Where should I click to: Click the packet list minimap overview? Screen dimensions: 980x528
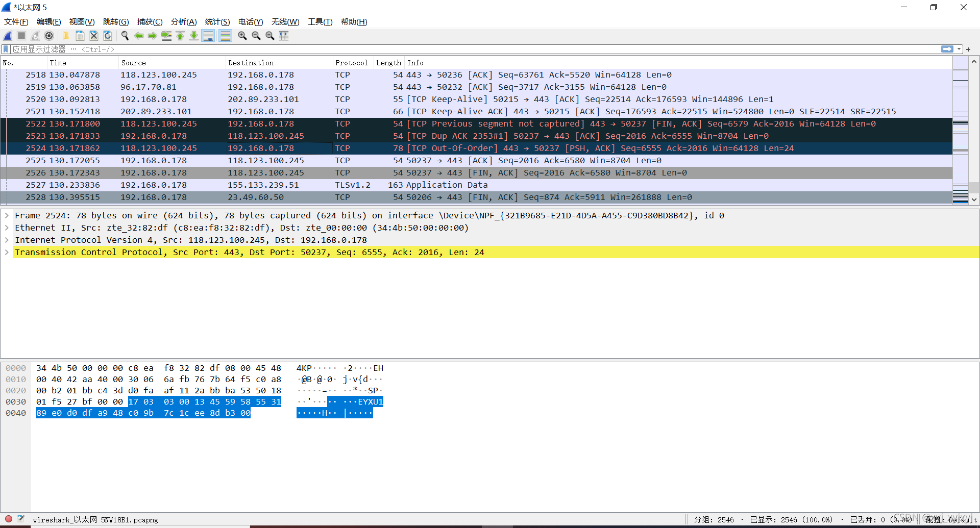coord(961,130)
